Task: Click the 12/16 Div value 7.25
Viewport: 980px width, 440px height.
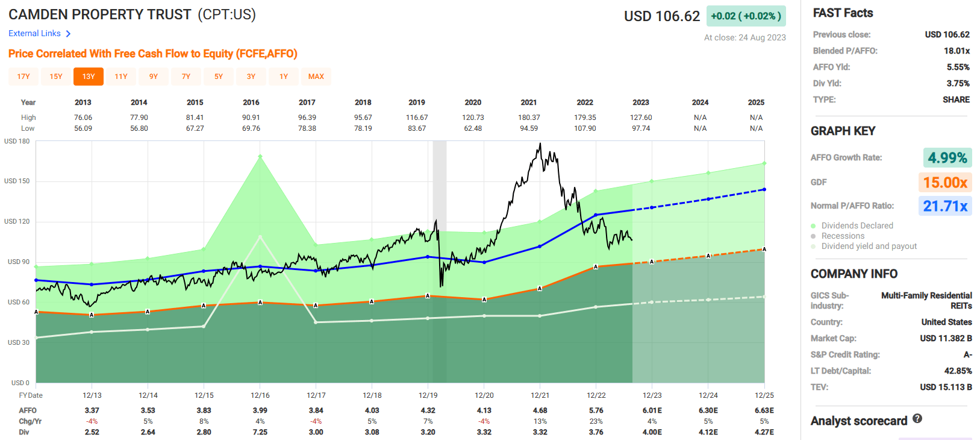Action: pyautogui.click(x=260, y=432)
